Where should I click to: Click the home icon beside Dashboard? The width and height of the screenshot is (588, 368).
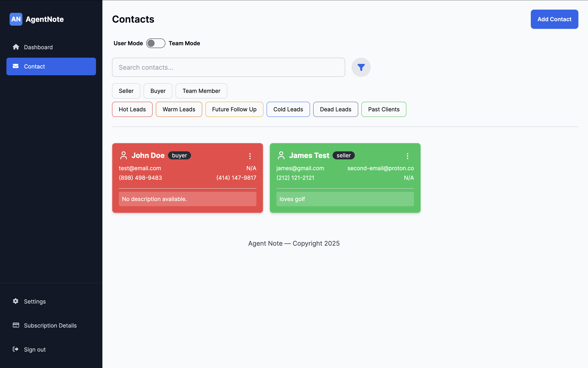point(16,47)
